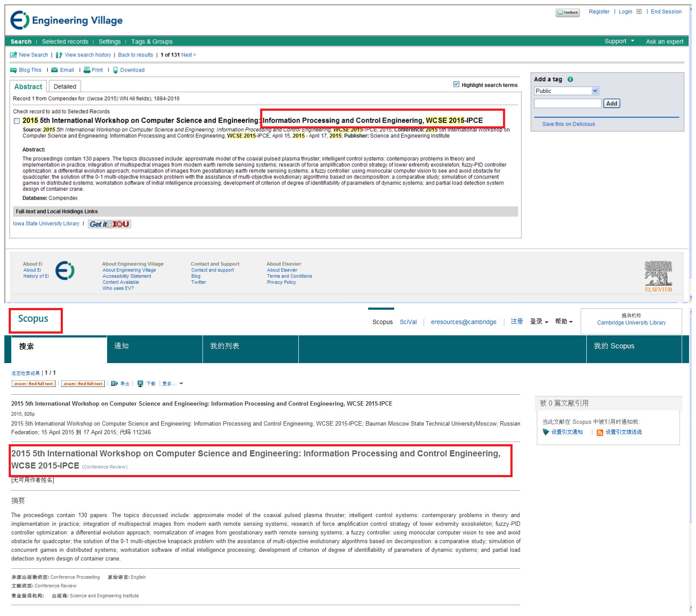Click the Download icon in Engineering Village

[x=115, y=70]
